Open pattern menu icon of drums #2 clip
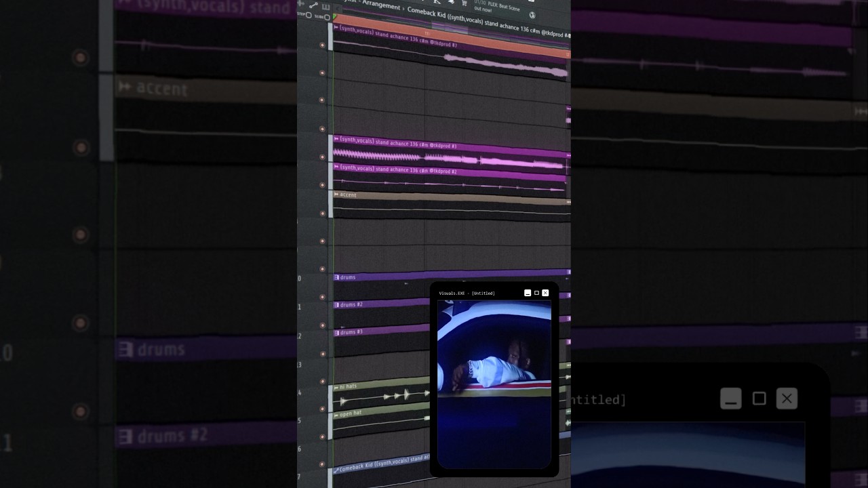The image size is (868, 488). click(336, 305)
